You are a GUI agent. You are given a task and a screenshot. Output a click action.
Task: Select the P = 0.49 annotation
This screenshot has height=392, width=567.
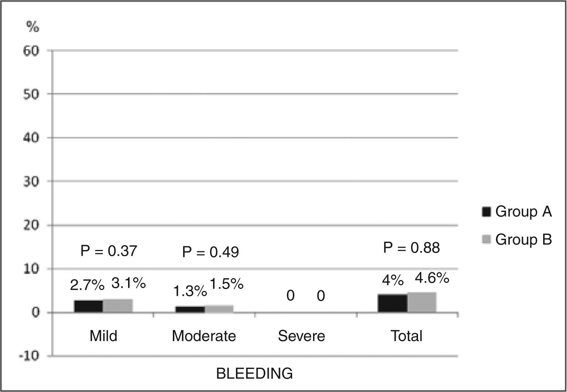[211, 252]
